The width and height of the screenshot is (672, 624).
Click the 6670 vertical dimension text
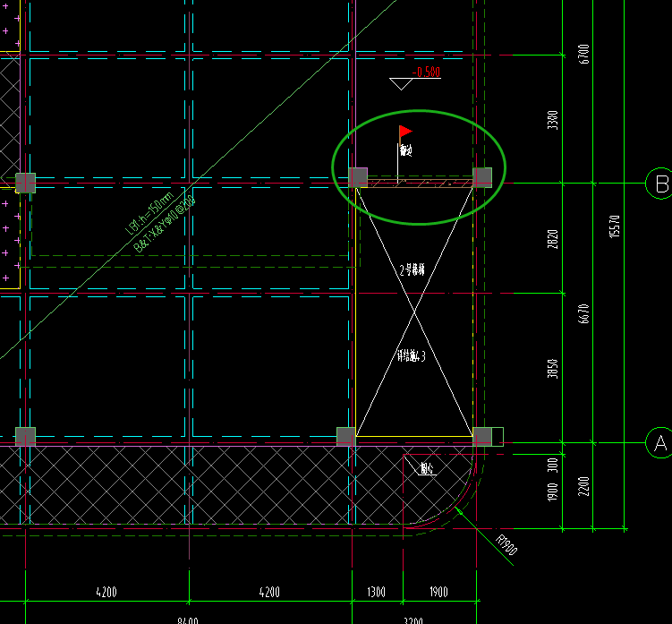583,314
